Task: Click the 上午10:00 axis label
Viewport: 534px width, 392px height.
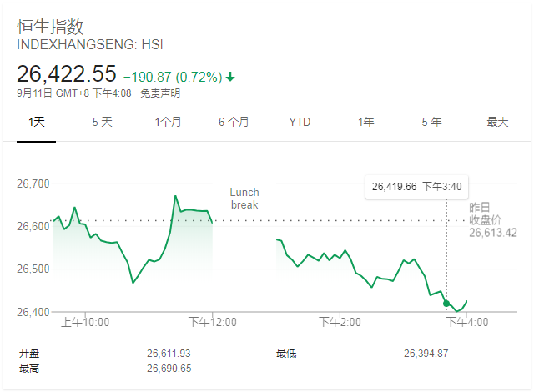Action: tap(85, 322)
